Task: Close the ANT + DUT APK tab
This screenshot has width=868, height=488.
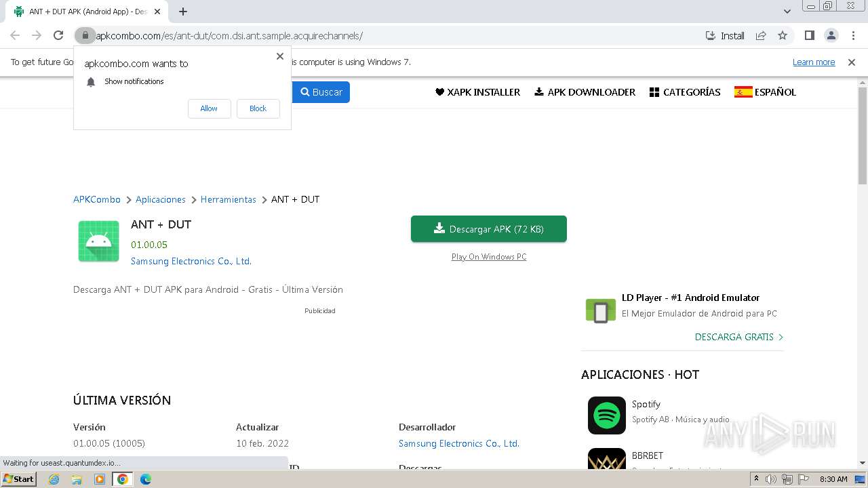Action: coord(157,12)
